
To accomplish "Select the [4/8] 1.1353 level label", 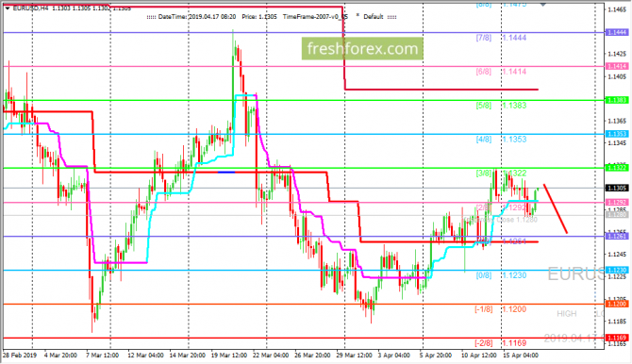I will (501, 140).
